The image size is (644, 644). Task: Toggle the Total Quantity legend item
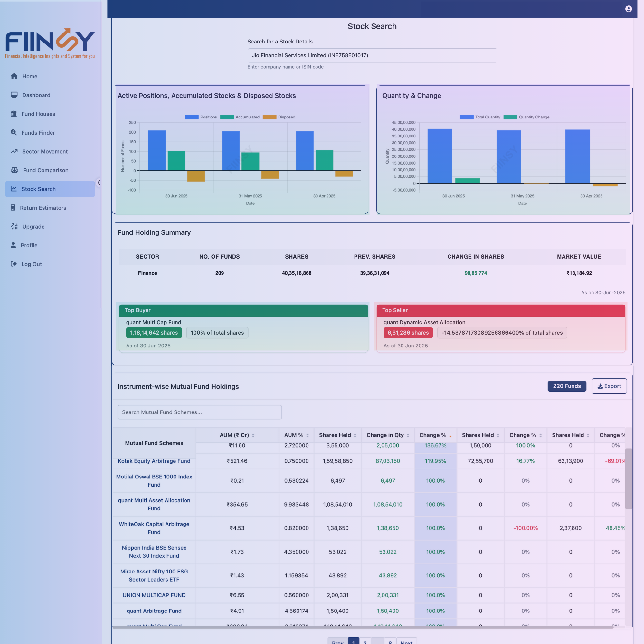coord(480,117)
